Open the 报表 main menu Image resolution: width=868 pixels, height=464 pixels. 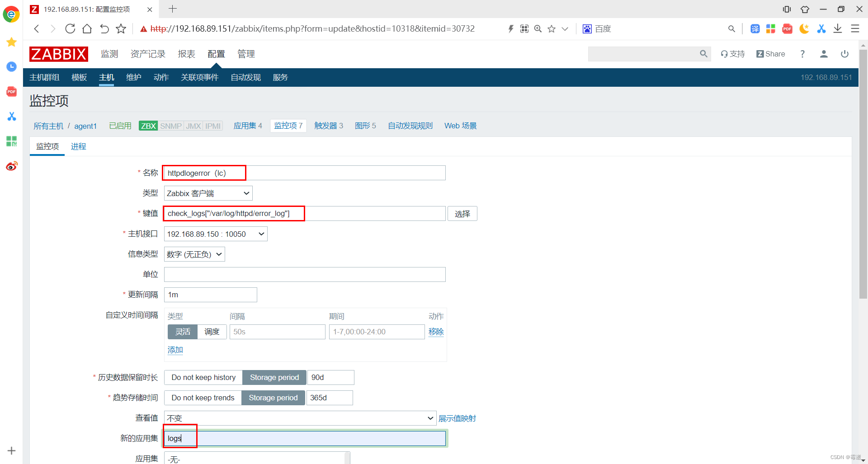[187, 54]
